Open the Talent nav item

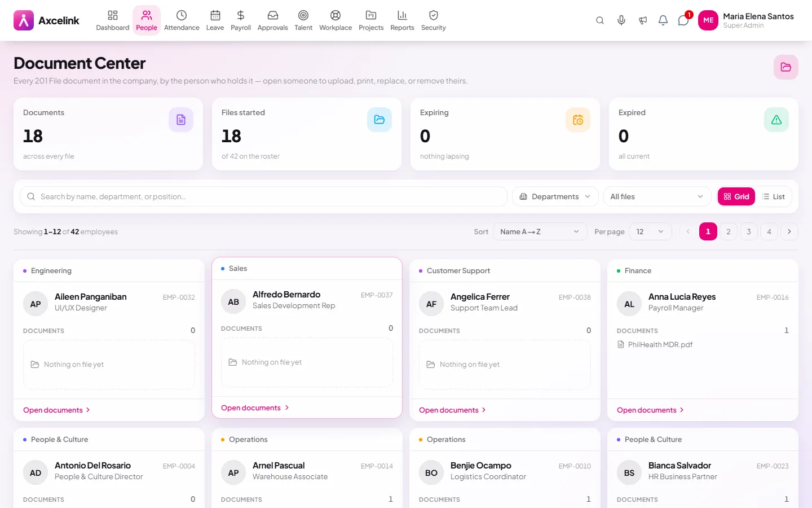(x=303, y=20)
